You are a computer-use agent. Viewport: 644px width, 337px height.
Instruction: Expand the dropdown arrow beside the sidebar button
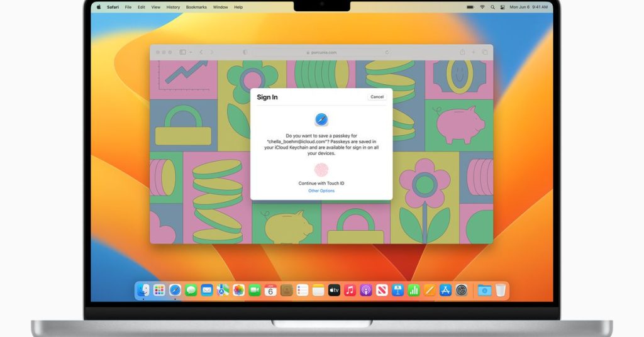click(x=189, y=52)
